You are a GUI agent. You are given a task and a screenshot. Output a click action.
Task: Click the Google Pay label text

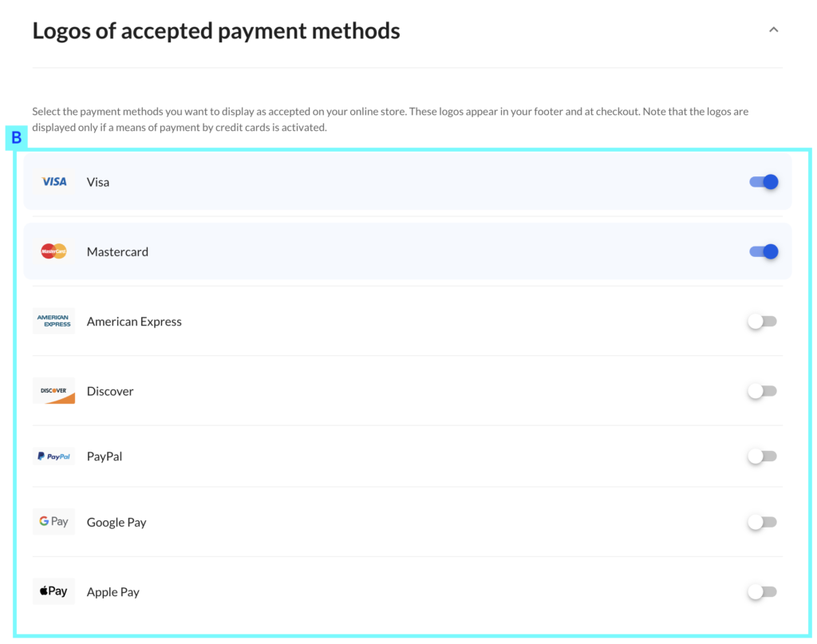tap(116, 523)
